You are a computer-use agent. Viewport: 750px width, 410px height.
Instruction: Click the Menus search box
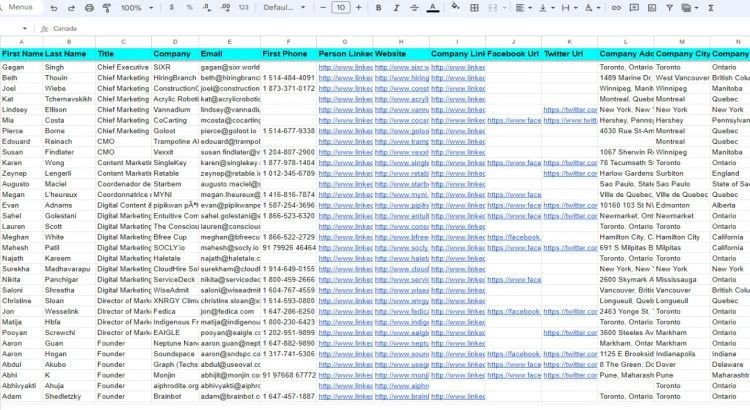coord(20,8)
